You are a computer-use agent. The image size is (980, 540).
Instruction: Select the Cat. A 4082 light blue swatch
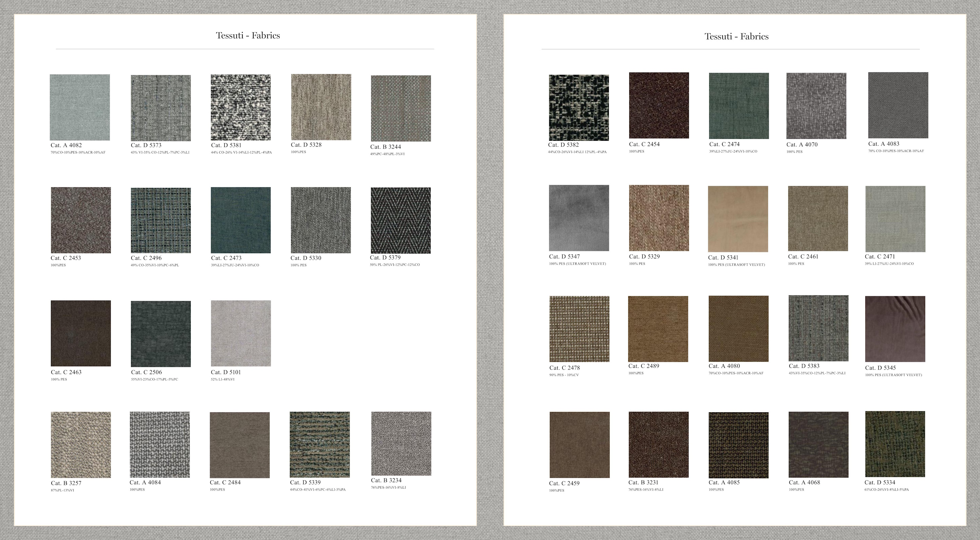coord(79,107)
